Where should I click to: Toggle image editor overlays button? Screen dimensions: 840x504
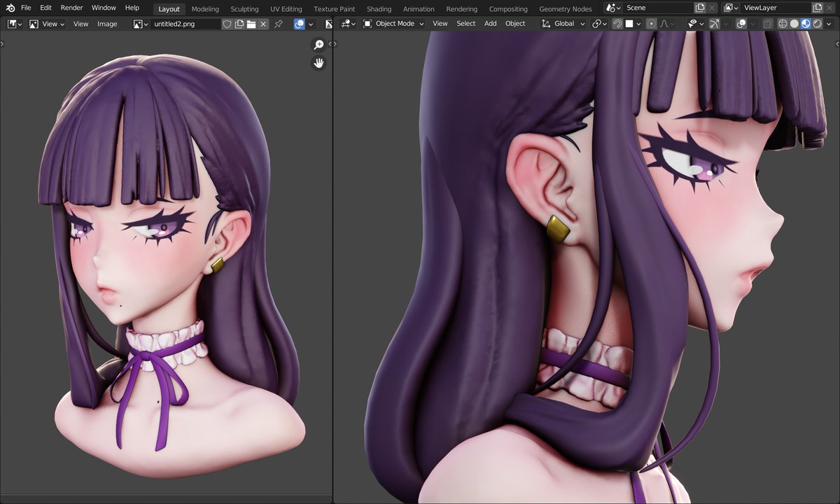[x=299, y=24]
